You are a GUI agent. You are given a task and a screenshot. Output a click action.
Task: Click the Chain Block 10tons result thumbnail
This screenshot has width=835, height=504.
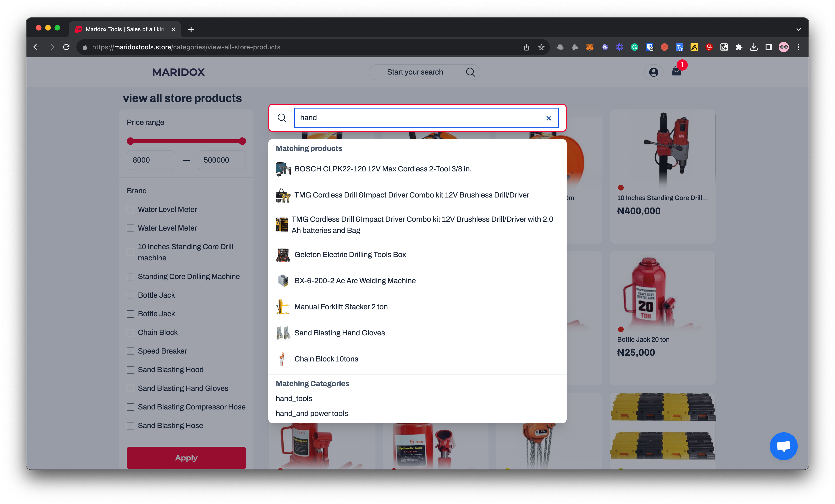[x=282, y=359]
